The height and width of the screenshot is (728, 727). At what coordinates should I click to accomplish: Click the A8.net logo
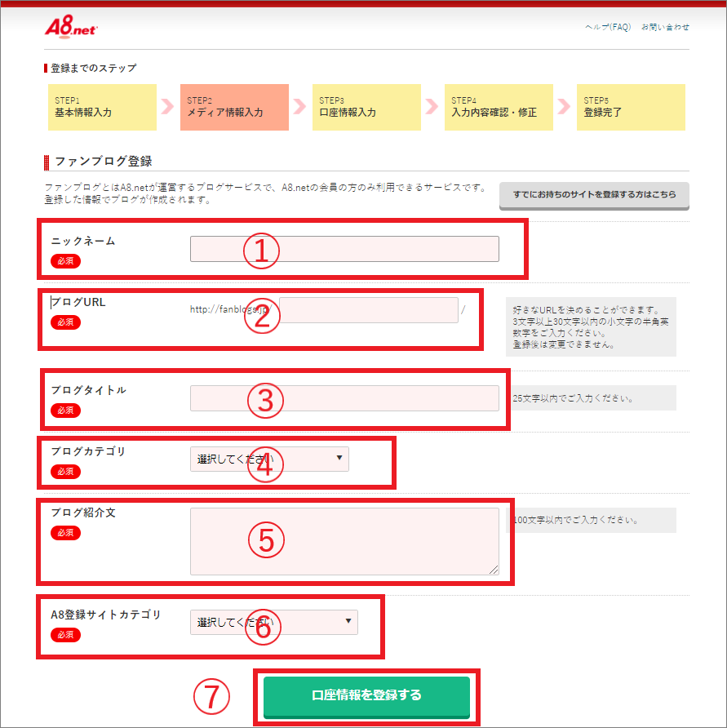pos(71,26)
